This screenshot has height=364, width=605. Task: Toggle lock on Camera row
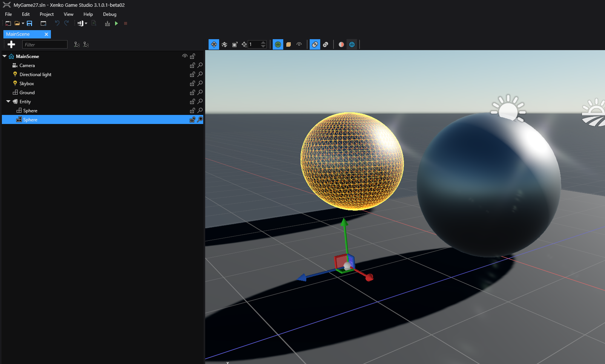pyautogui.click(x=192, y=66)
